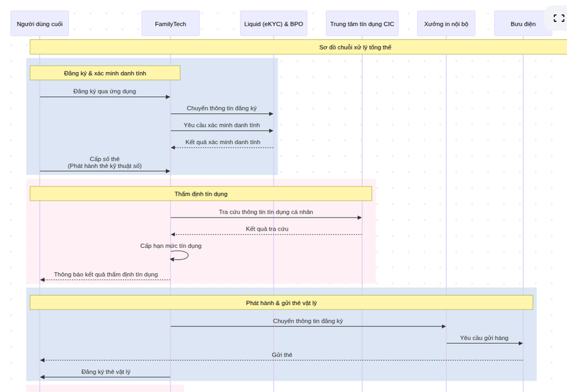567x392 pixels.
Task: Click 'Chuyển thông tin đăng ký' label toward Xưởng in
Action: [x=308, y=321]
